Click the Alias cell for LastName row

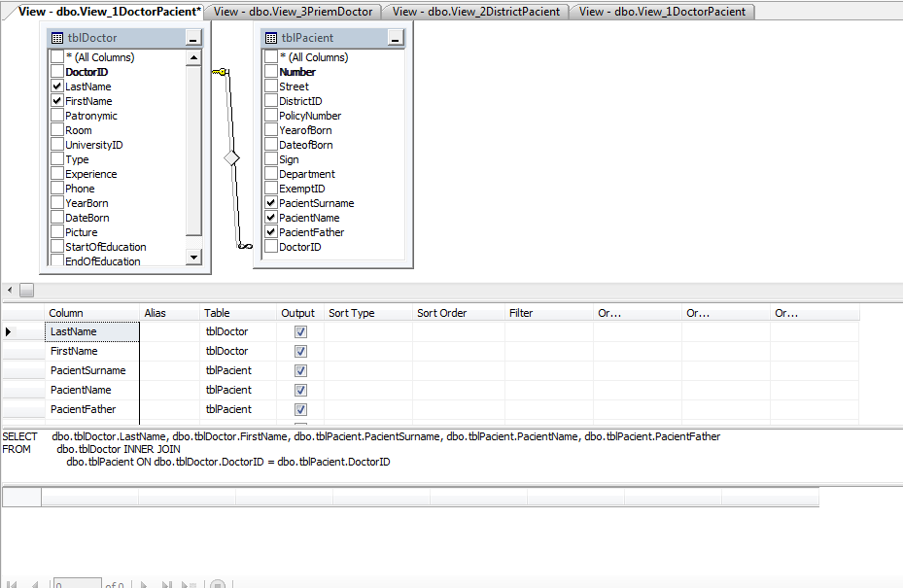[170, 331]
